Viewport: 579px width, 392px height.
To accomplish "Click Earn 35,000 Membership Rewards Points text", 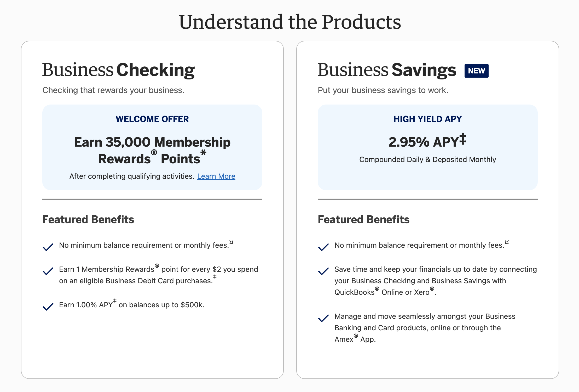I will (152, 150).
